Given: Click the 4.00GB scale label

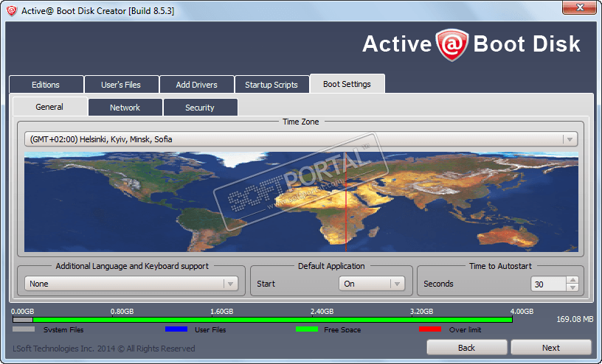Looking at the screenshot, I should pyautogui.click(x=522, y=311).
